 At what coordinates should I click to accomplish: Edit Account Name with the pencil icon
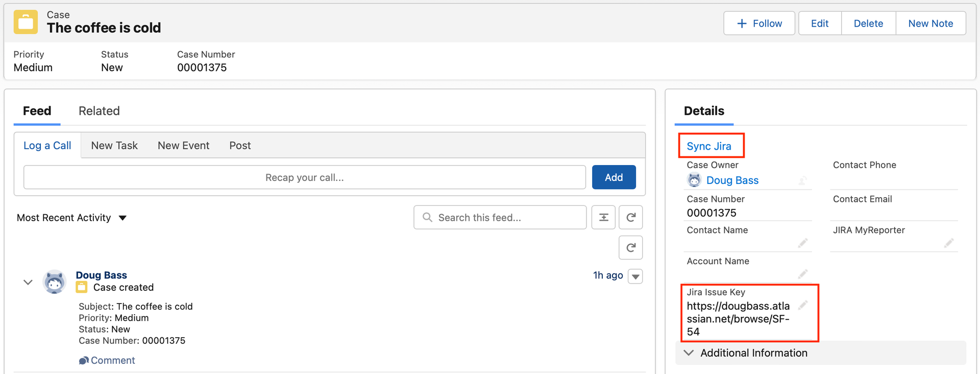coord(803,274)
